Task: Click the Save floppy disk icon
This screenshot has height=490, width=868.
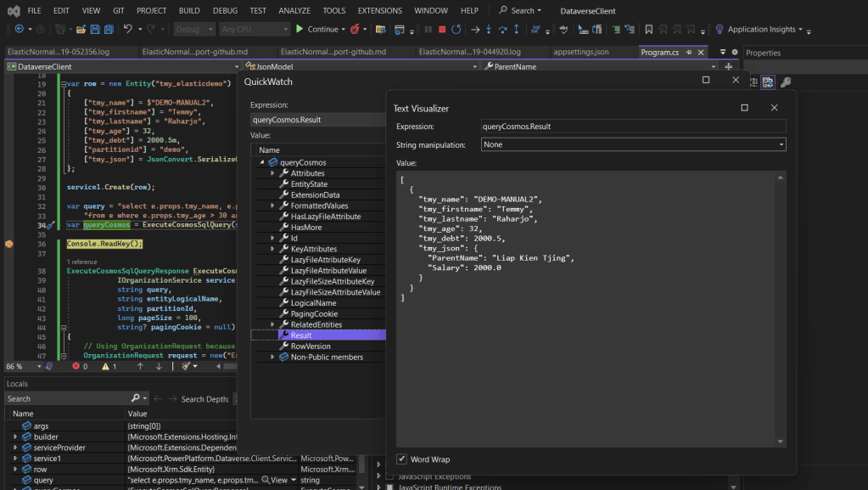Action: [x=95, y=29]
